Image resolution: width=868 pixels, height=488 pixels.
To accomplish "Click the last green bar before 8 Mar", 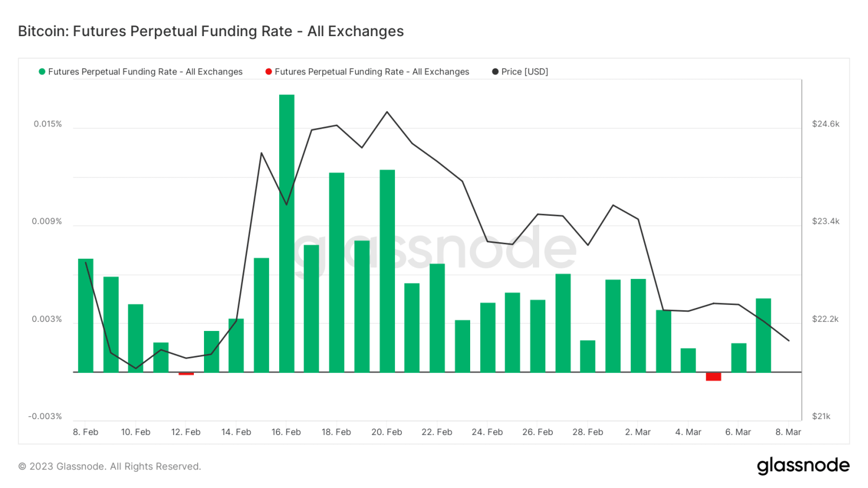I will (763, 335).
